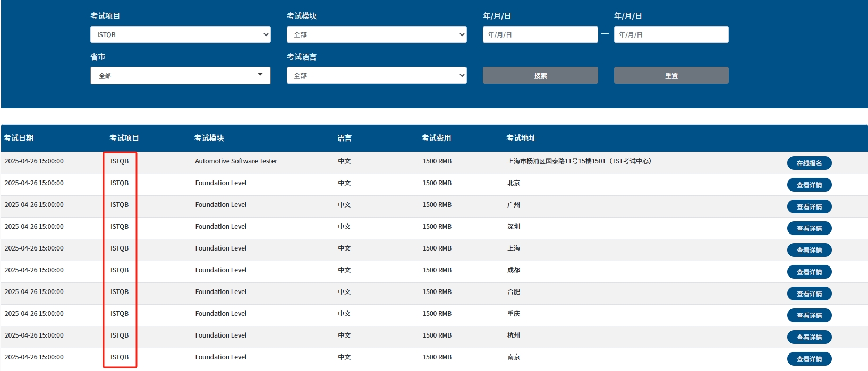Screen dimensions: 868x371
Task: Click the 成都 address cell
Action: [x=514, y=270]
